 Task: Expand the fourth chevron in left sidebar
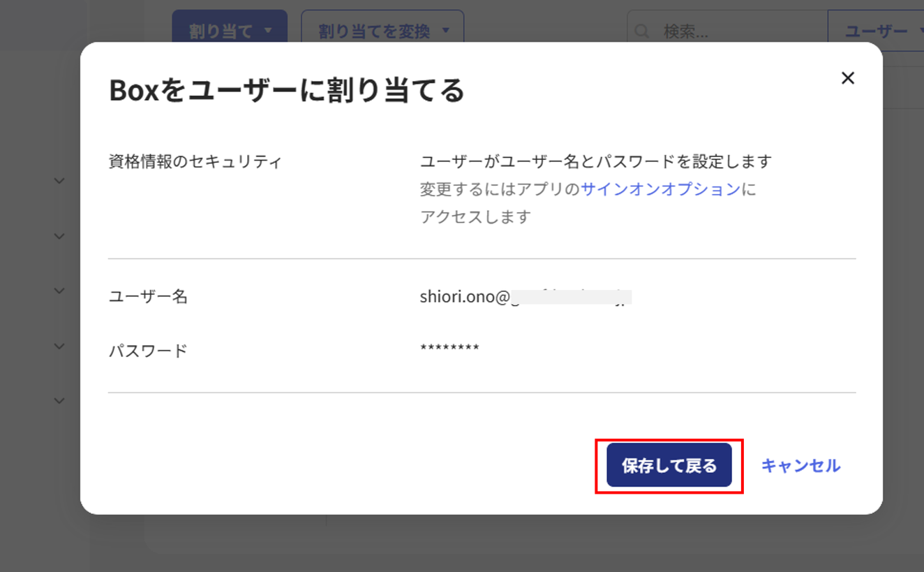(60, 346)
